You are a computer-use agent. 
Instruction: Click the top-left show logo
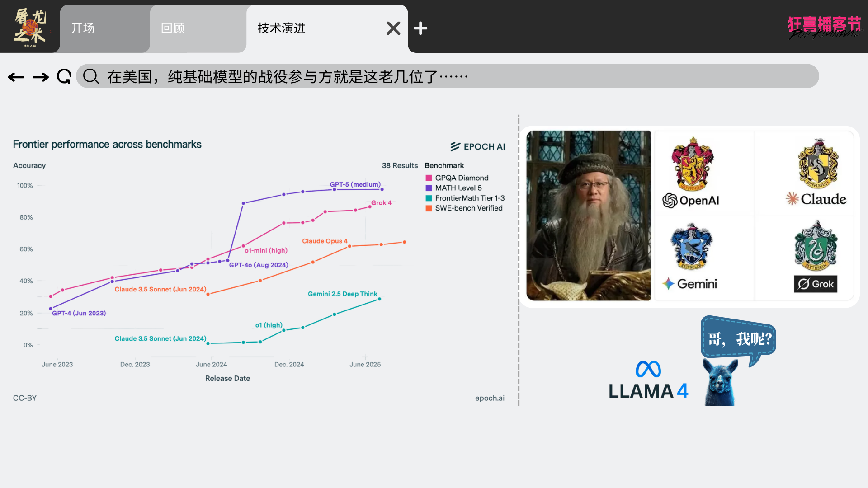click(30, 28)
